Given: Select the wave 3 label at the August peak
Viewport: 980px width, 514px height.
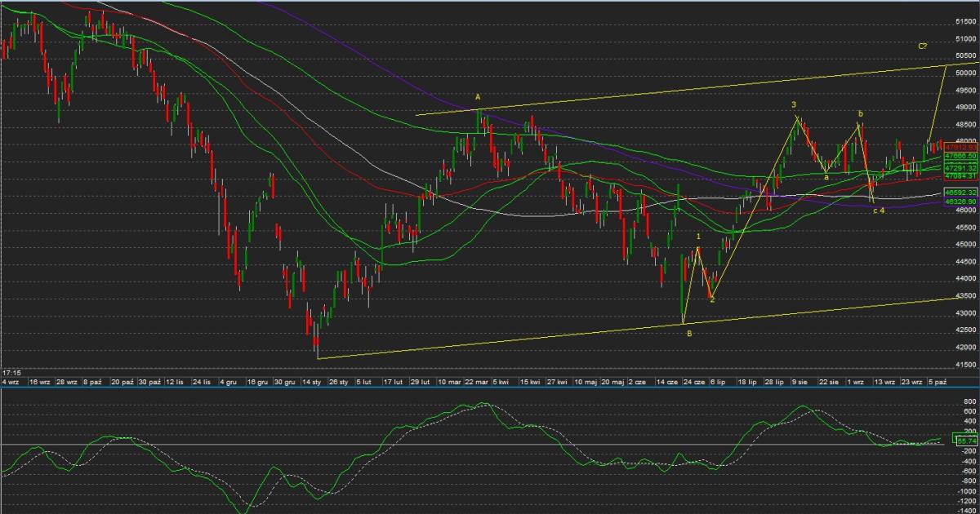Looking at the screenshot, I should (x=794, y=105).
